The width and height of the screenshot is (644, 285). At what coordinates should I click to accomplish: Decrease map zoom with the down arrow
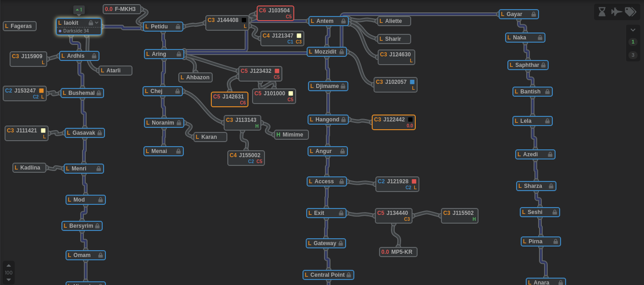tap(9, 280)
